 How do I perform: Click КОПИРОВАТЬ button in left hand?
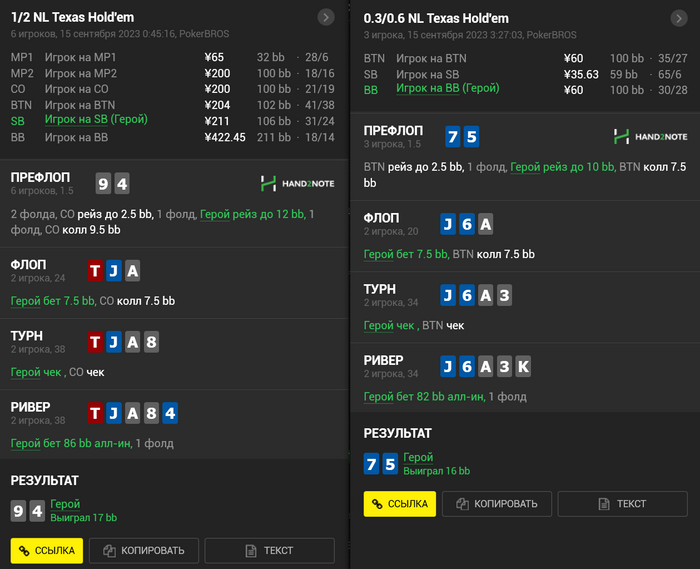144,550
